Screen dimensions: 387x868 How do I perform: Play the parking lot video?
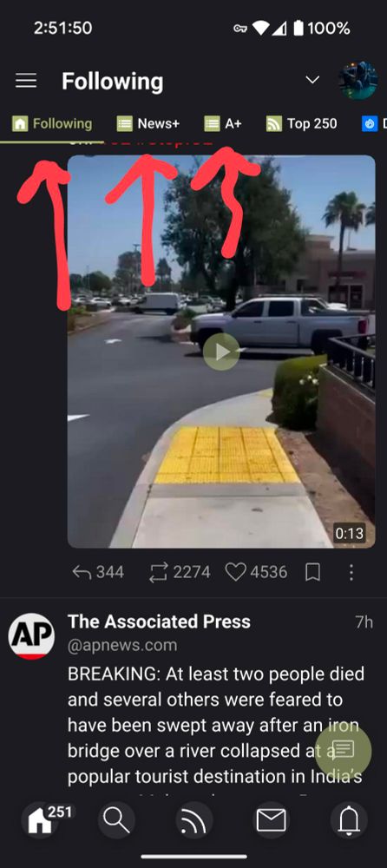[x=221, y=352]
